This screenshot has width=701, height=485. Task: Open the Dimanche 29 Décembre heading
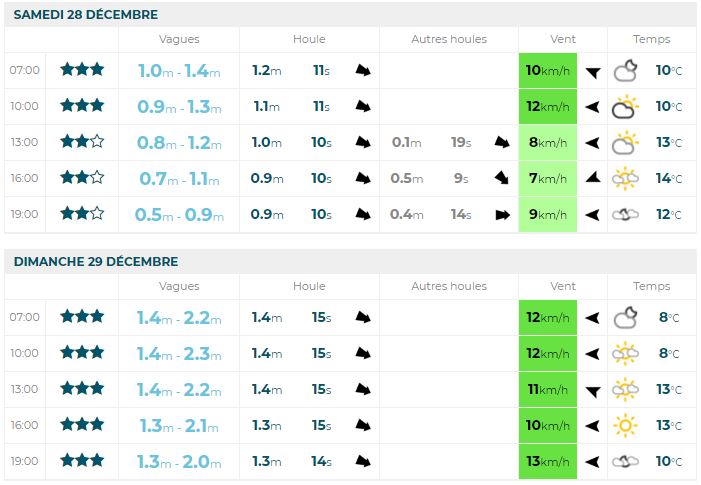coord(96,261)
